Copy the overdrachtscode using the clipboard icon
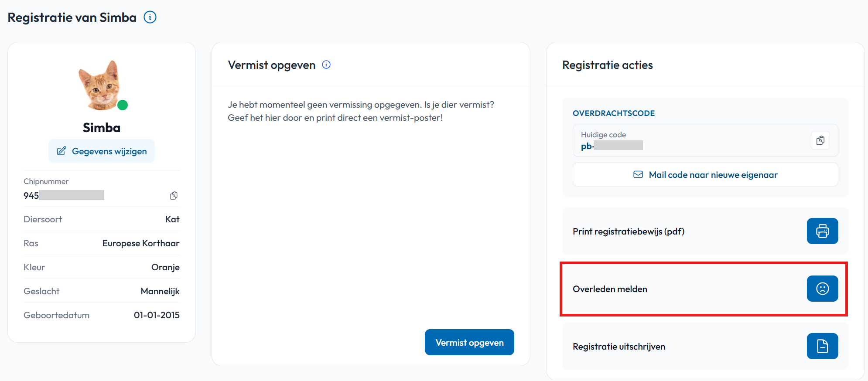Screen dimensions: 868x381 pyautogui.click(x=820, y=140)
